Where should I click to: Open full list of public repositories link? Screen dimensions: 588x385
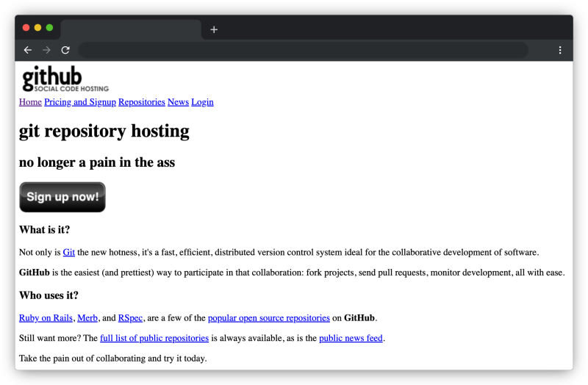pos(154,338)
